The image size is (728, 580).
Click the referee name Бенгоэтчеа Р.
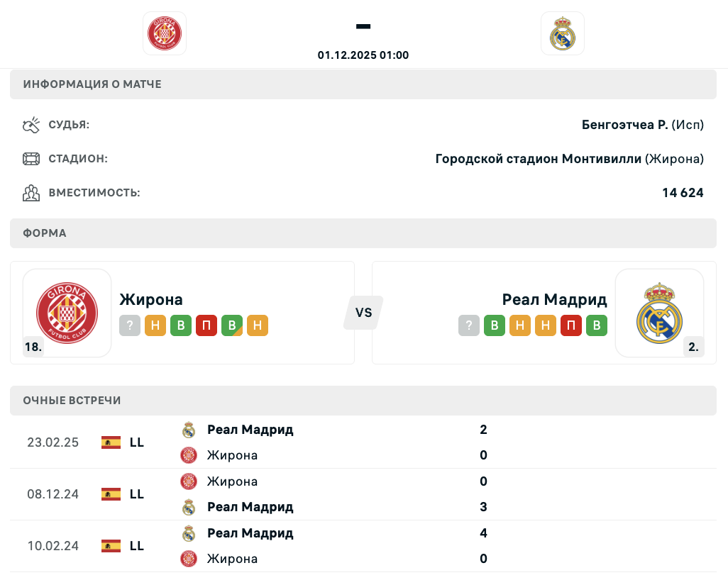pyautogui.click(x=624, y=125)
